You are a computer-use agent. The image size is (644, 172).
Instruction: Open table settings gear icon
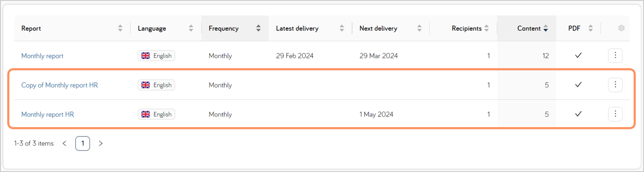(x=621, y=28)
